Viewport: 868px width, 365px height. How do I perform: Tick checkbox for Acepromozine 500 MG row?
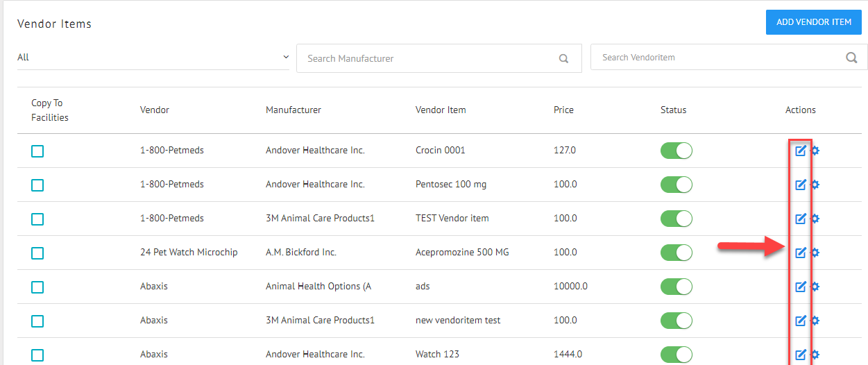(37, 253)
